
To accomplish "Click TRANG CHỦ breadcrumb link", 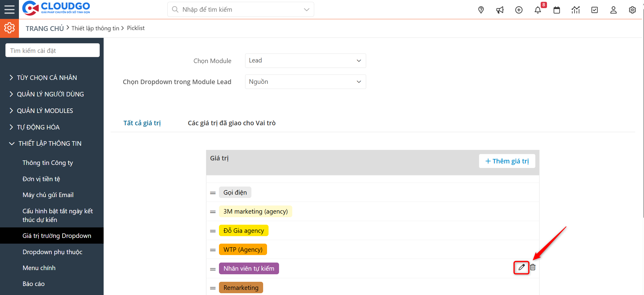I will click(45, 29).
